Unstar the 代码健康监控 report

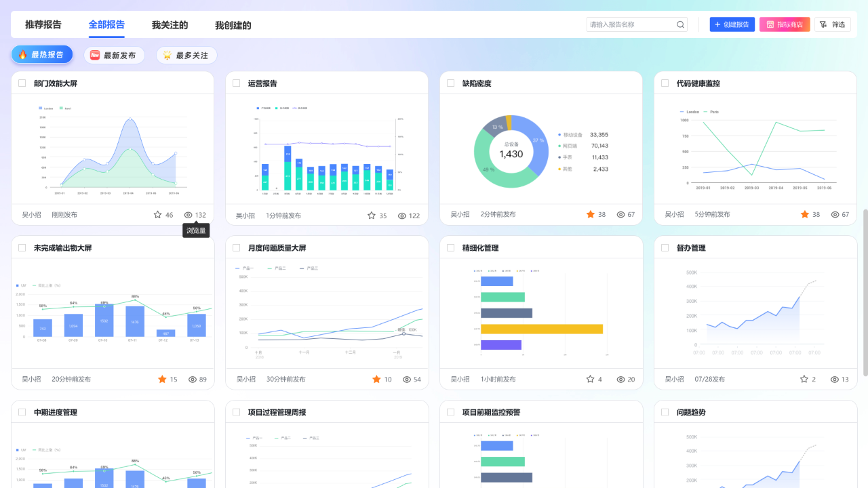(805, 214)
